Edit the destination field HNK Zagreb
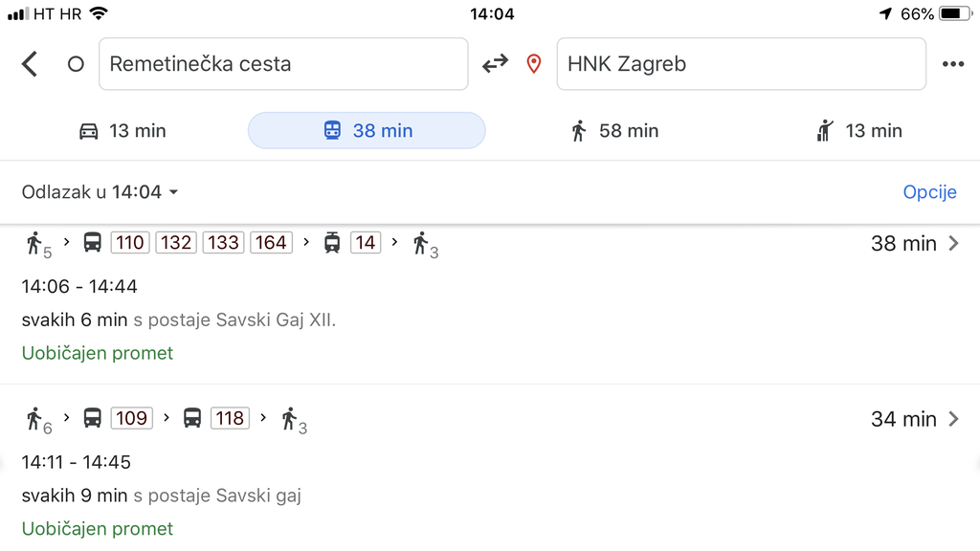The height and width of the screenshot is (551, 980). (741, 63)
